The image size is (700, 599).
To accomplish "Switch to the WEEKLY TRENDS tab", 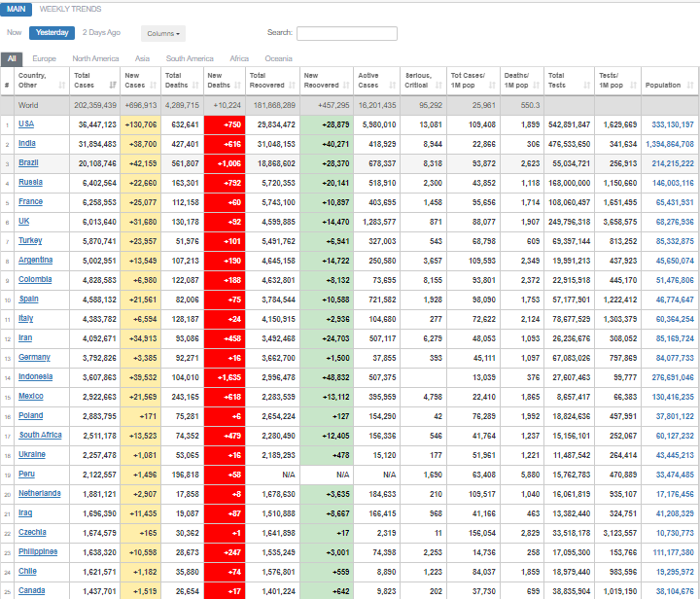I will (x=70, y=9).
